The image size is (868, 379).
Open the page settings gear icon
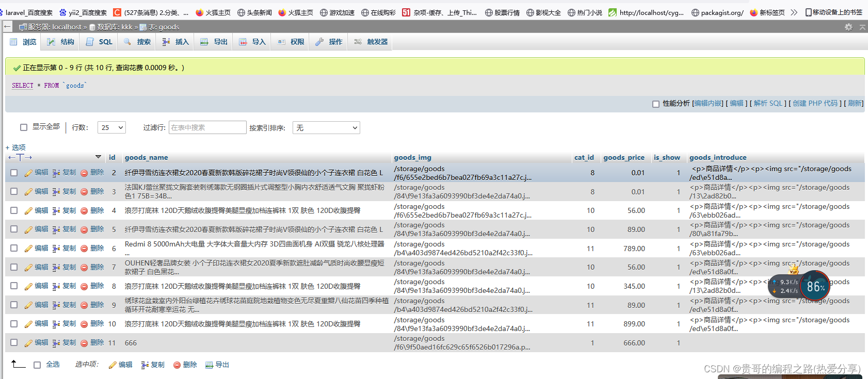848,27
